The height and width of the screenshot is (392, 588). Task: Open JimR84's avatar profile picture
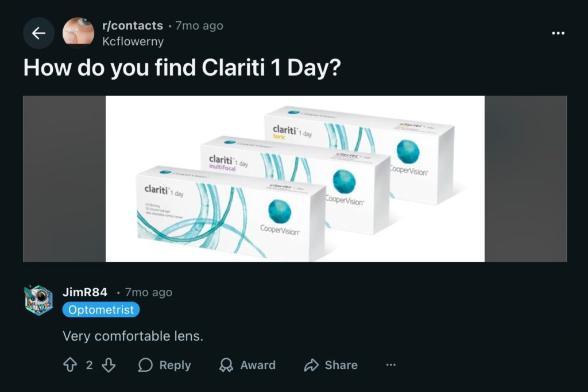[39, 300]
